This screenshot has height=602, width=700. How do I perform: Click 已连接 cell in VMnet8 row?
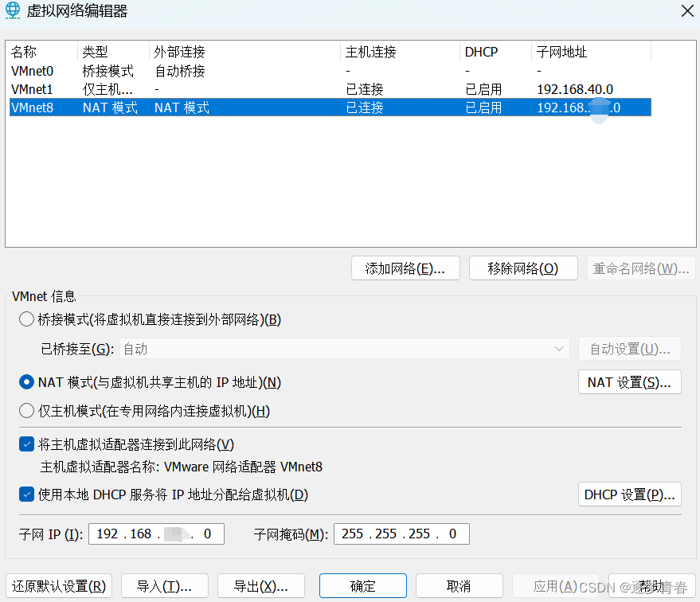365,107
